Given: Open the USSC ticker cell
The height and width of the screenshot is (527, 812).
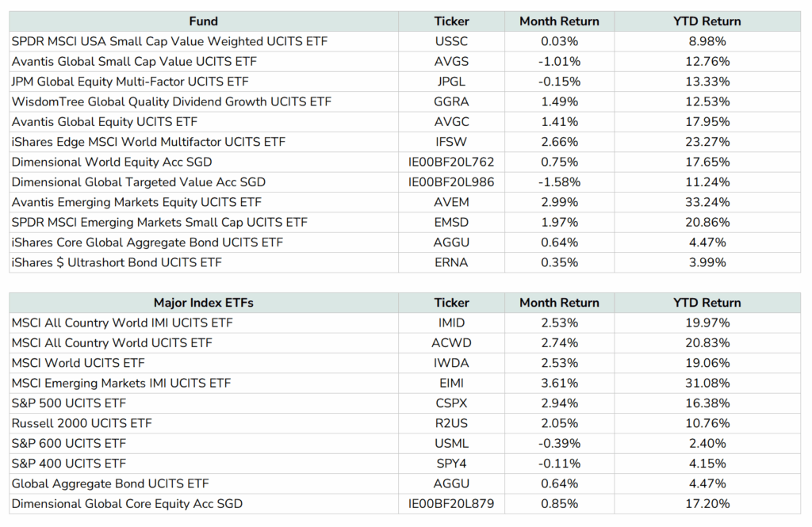Looking at the screenshot, I should pyautogui.click(x=451, y=41).
